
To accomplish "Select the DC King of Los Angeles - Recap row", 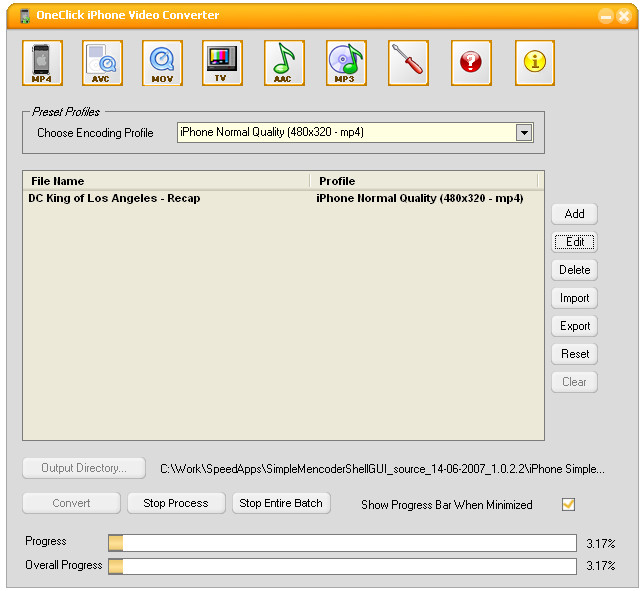I will pos(283,198).
